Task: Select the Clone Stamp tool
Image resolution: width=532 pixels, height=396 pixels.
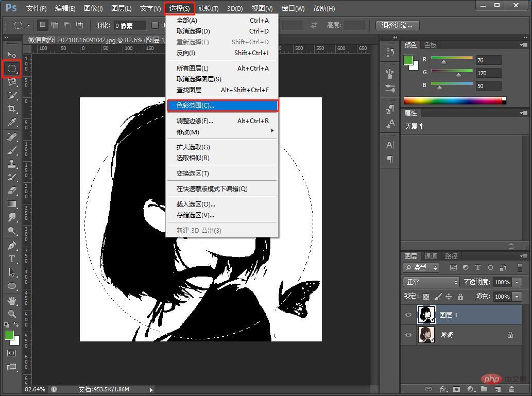Action: pos(11,164)
